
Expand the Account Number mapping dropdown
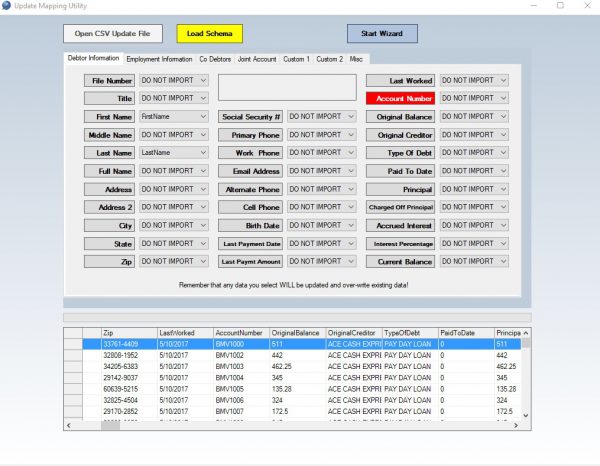click(474, 98)
